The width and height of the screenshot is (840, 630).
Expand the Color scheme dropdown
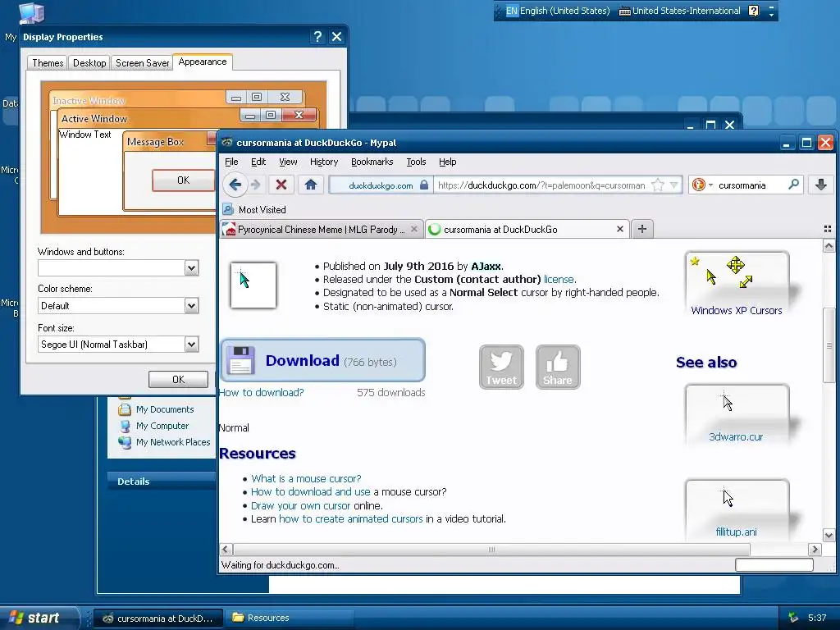pos(191,306)
